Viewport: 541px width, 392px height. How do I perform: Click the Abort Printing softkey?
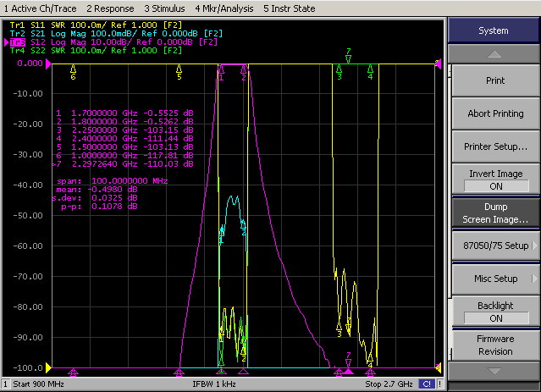pos(495,113)
